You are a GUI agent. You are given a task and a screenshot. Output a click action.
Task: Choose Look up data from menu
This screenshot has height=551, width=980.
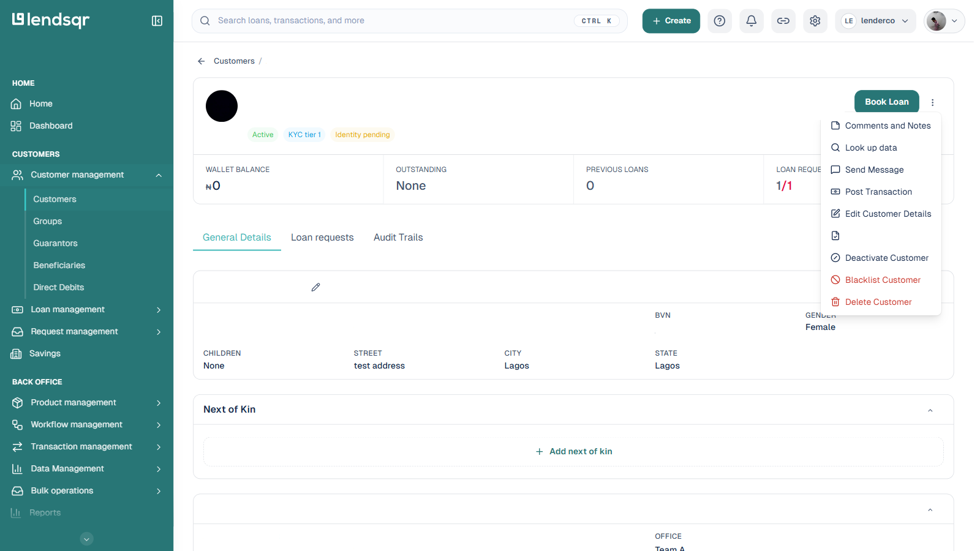pyautogui.click(x=881, y=148)
